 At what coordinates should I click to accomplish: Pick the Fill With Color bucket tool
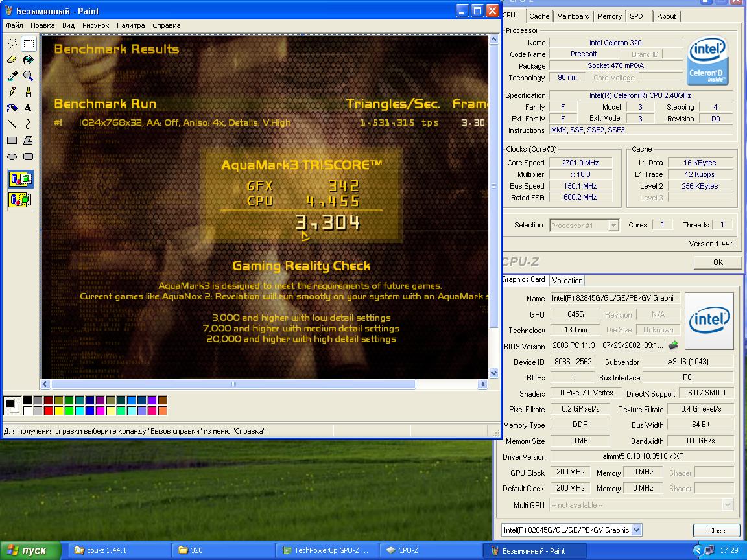[x=29, y=60]
